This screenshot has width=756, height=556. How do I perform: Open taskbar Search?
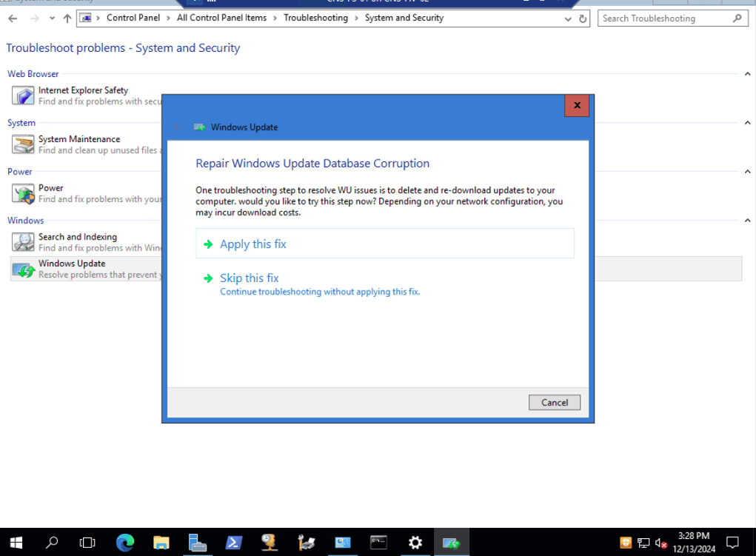tap(52, 543)
